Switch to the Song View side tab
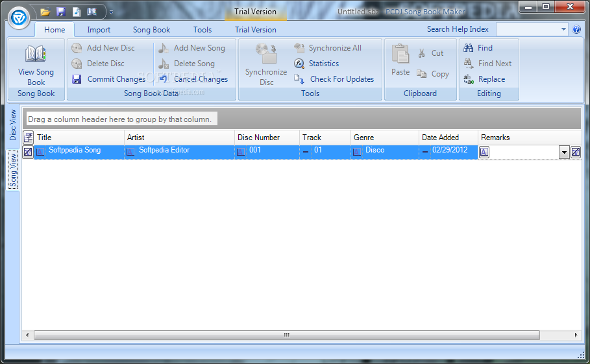 pyautogui.click(x=13, y=170)
